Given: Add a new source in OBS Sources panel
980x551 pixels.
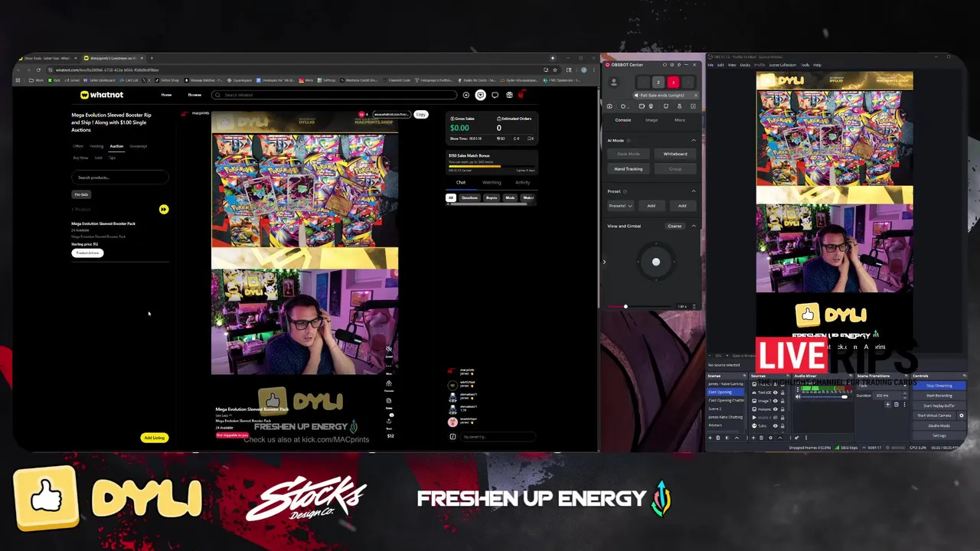Looking at the screenshot, I should [x=753, y=438].
